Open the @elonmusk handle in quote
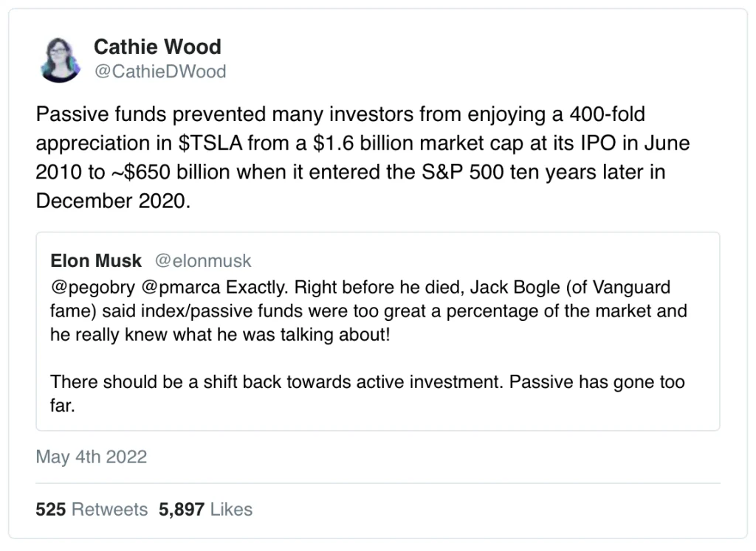 [203, 260]
